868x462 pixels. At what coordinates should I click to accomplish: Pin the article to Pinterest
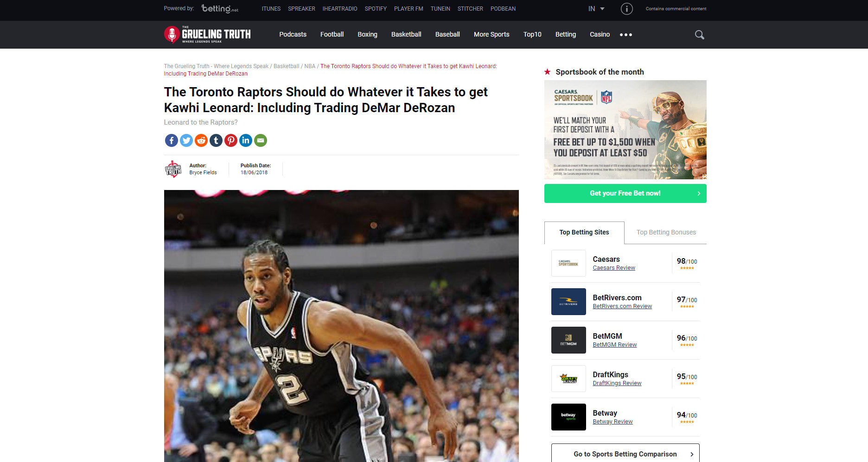[x=230, y=140]
